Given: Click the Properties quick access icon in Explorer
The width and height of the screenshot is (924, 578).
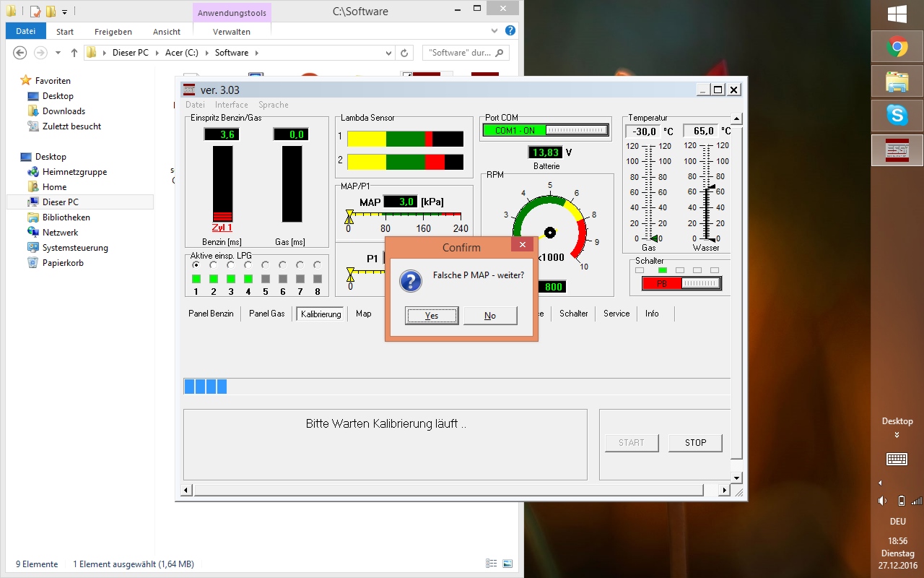Looking at the screenshot, I should click(35, 12).
